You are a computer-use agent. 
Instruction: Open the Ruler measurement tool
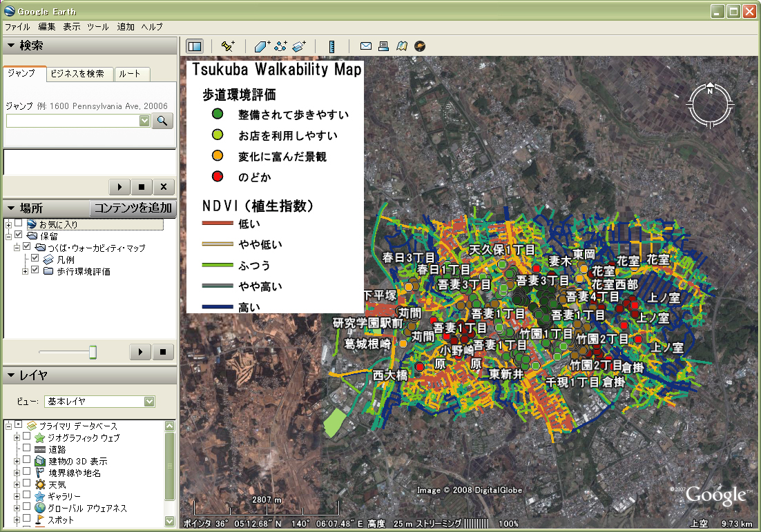[332, 46]
